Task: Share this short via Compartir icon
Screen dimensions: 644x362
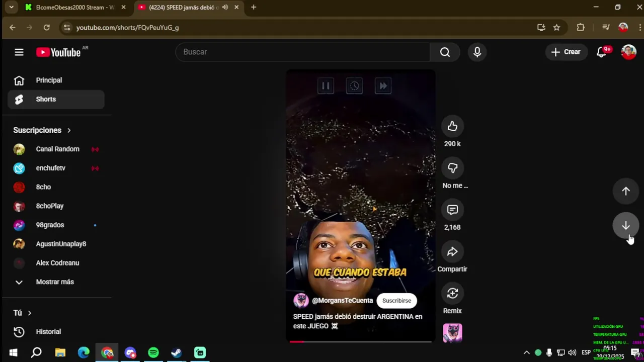Action: click(452, 251)
